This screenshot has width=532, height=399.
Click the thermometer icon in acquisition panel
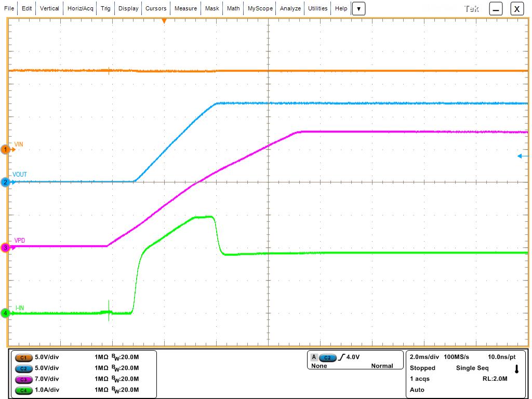coord(516,369)
